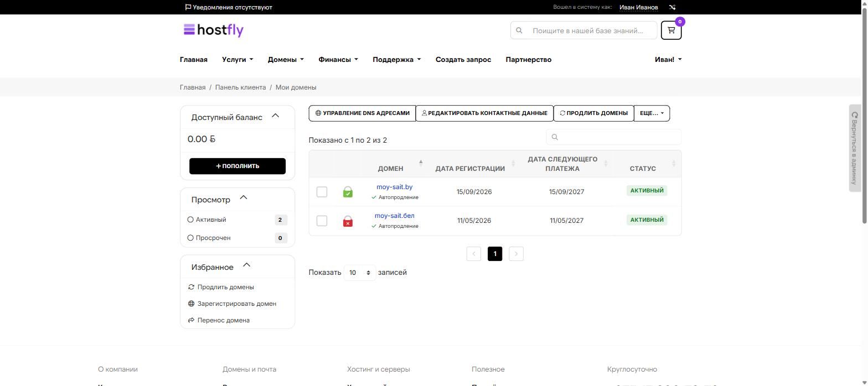Click the magnifier icon in knowledge base search
Image resolution: width=868 pixels, height=386 pixels.
coord(519,30)
